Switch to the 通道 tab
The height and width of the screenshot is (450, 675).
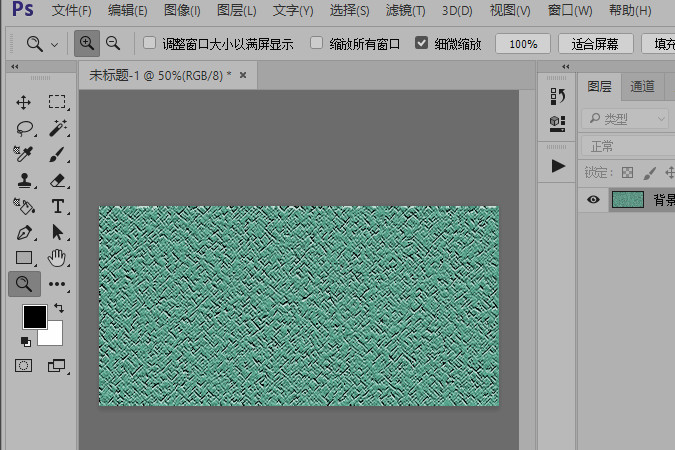(642, 87)
